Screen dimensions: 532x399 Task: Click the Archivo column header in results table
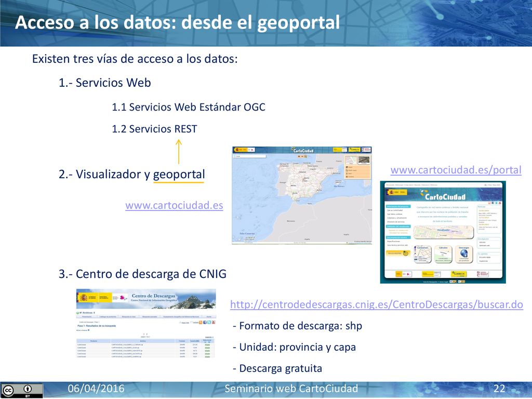pos(143,341)
